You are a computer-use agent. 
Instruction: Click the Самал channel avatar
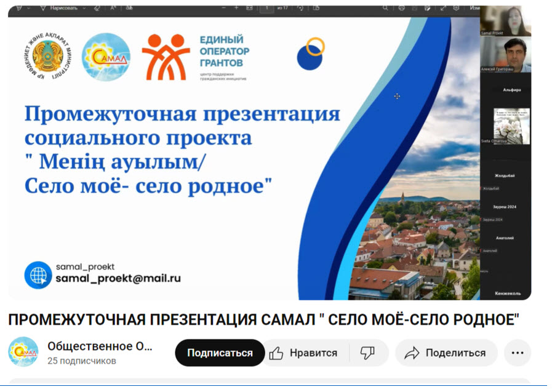pyautogui.click(x=23, y=353)
